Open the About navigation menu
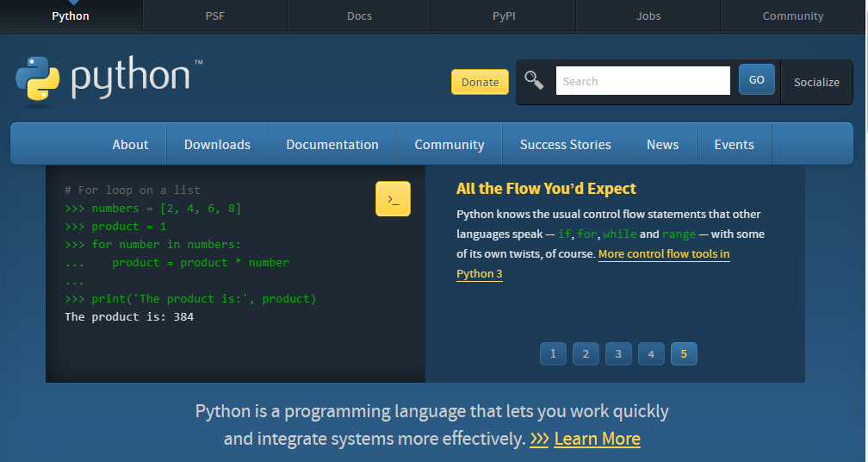The height and width of the screenshot is (462, 868). [x=130, y=145]
